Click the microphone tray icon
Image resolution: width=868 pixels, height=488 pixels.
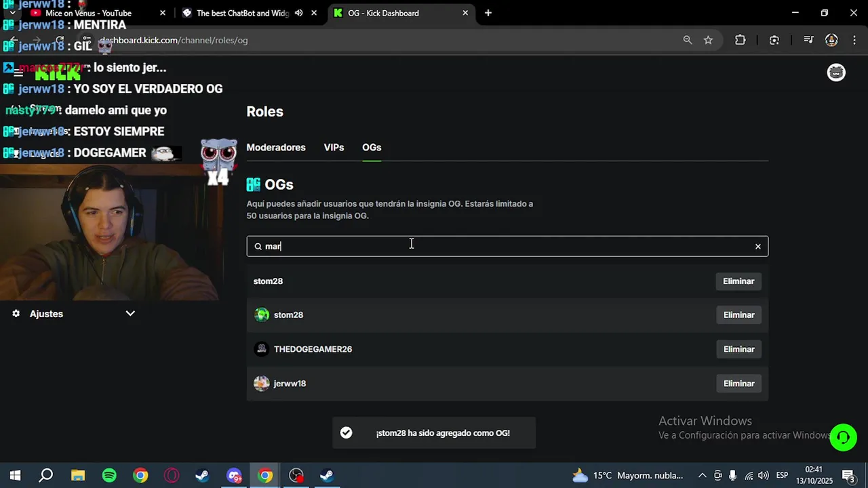pos(733,475)
